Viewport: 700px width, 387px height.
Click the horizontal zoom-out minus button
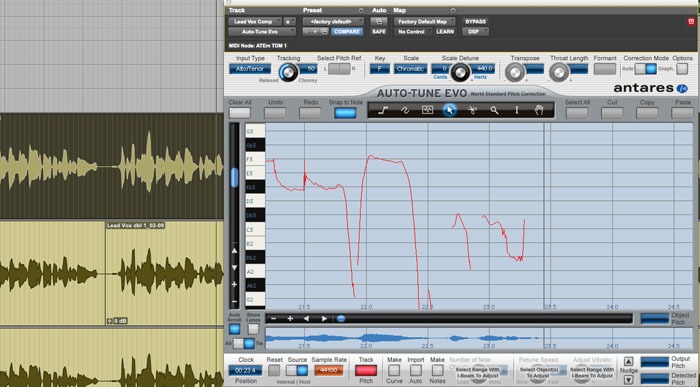click(273, 319)
